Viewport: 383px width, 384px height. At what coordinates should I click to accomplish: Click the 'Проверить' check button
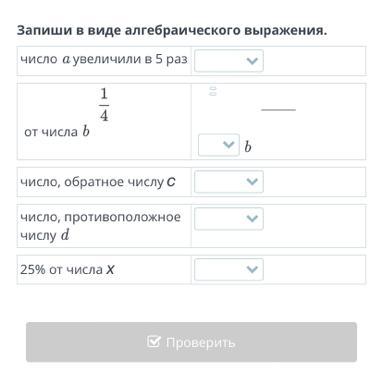[191, 342]
